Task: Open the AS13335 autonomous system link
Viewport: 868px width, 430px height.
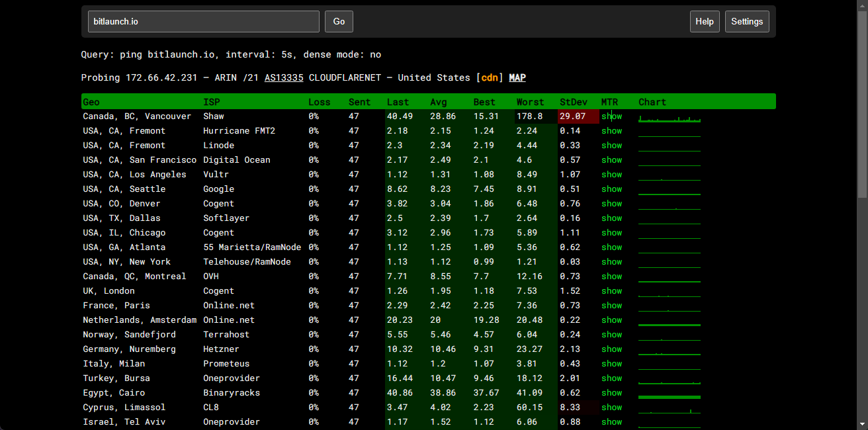Action: (x=283, y=77)
